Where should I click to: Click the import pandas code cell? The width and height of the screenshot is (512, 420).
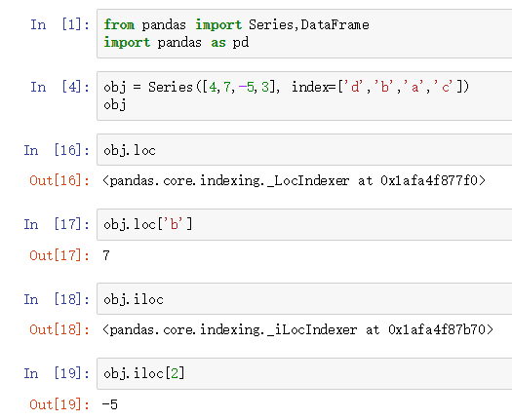coord(304,33)
